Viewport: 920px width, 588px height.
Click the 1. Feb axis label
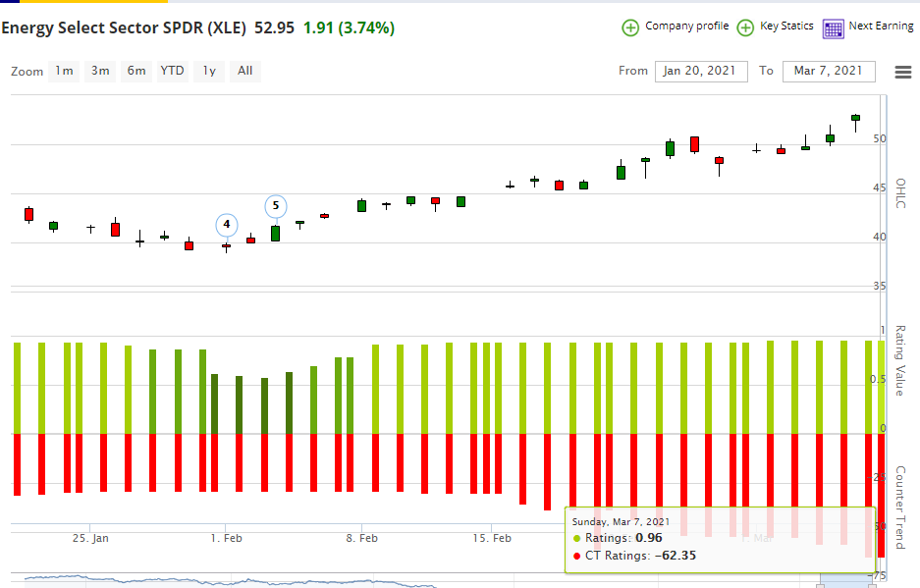227,538
